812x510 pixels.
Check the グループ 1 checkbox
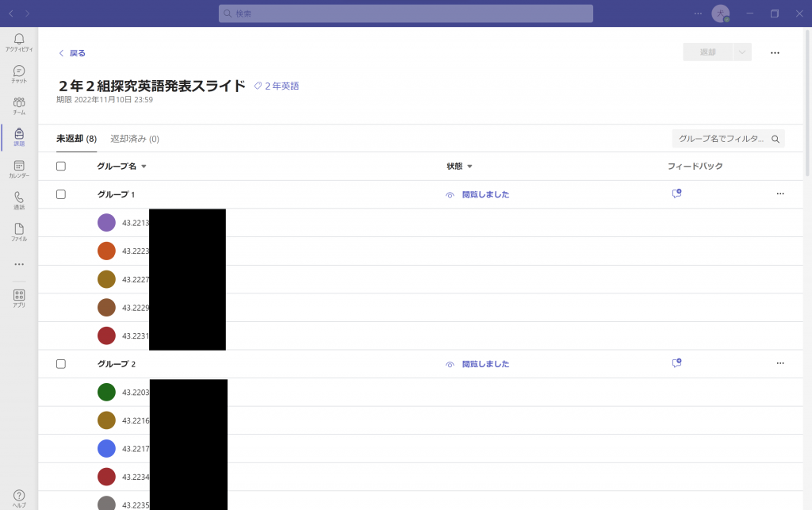(x=61, y=194)
